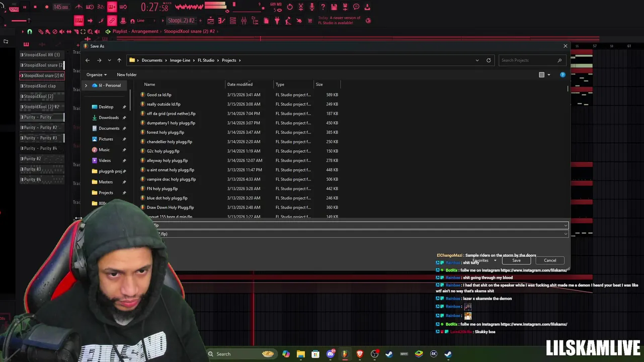Open the chat bubble icon in toolbar
The image size is (644, 362).
(356, 7)
